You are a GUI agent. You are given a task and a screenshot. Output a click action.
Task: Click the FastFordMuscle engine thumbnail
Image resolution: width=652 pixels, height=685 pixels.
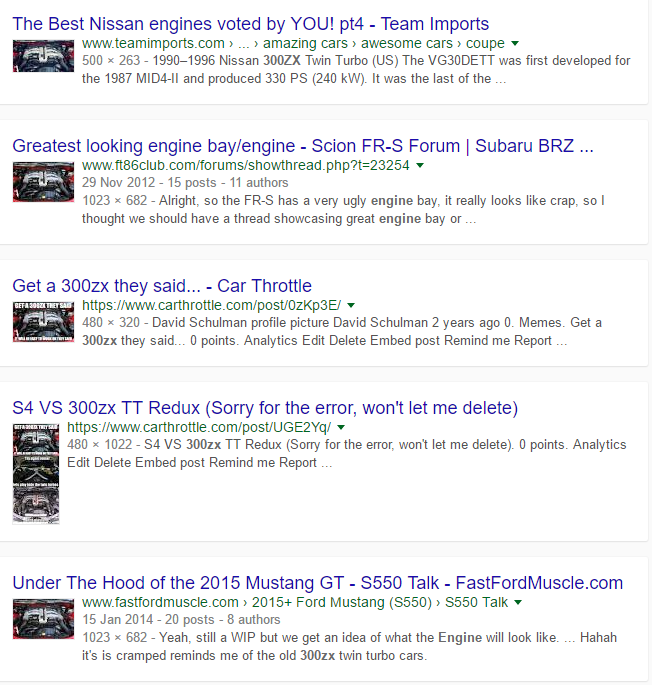click(x=43, y=618)
